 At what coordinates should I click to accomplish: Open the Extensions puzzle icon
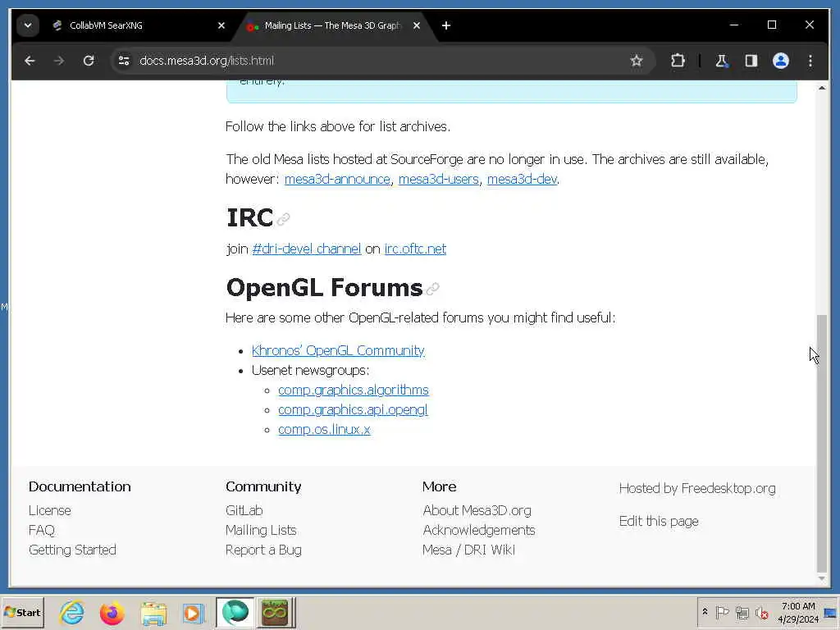point(678,61)
